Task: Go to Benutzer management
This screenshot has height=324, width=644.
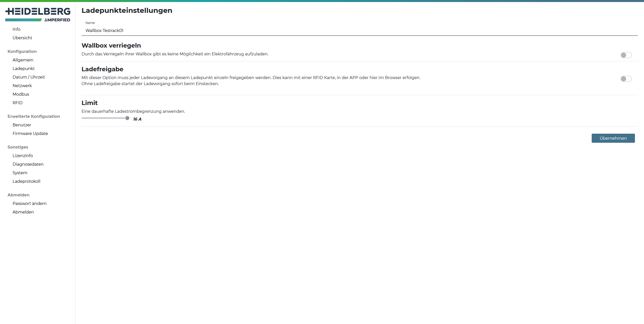Action: 22,125
